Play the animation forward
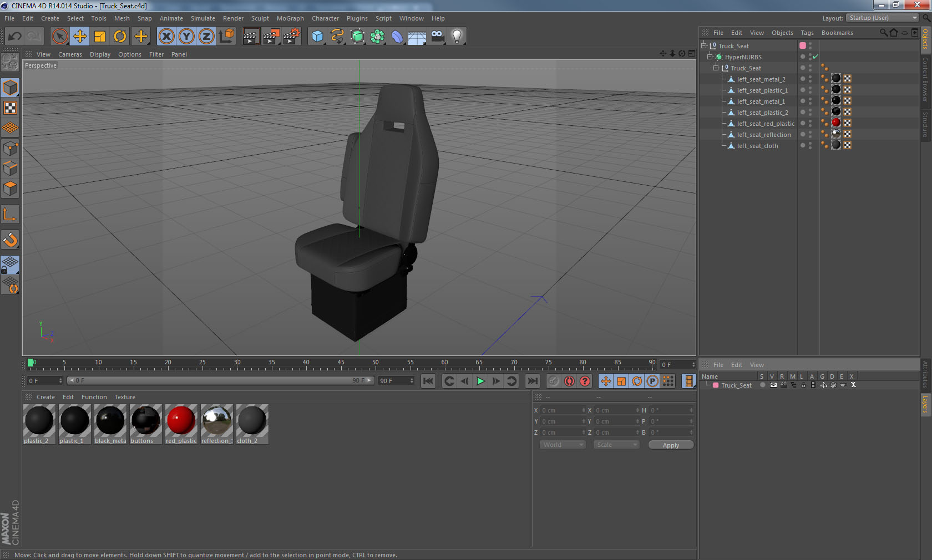Image resolution: width=932 pixels, height=560 pixels. click(480, 381)
